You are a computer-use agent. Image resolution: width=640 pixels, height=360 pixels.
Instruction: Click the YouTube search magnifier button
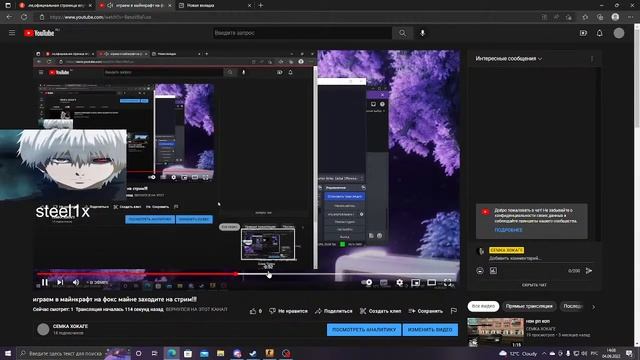coord(402,33)
